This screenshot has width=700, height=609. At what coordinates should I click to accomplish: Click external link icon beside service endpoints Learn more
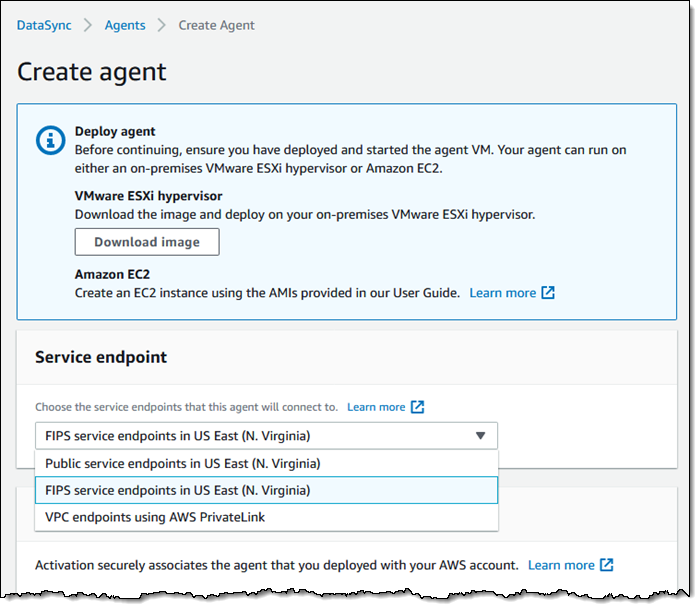tap(418, 407)
